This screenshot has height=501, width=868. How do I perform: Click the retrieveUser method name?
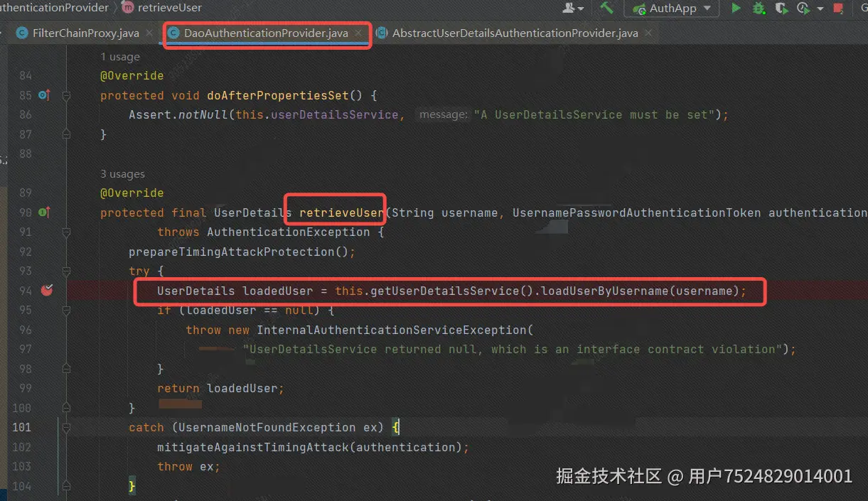341,212
